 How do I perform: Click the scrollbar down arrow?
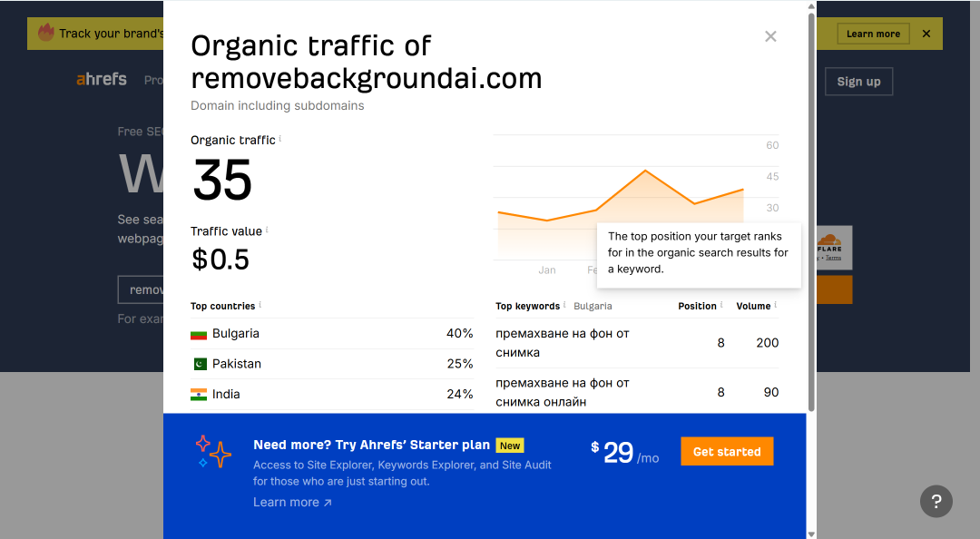pos(811,534)
